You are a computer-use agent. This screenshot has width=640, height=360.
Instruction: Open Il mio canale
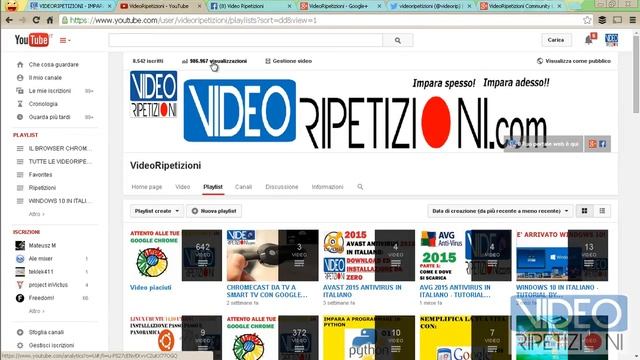point(45,78)
